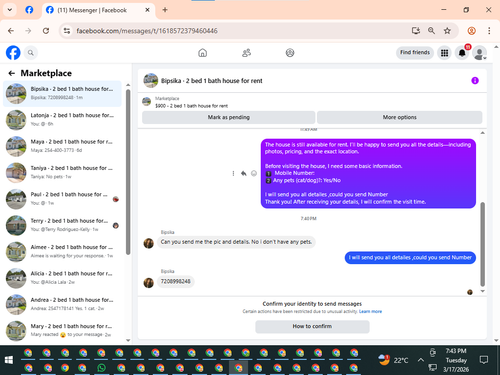Open a new browser tab
The width and height of the screenshot is (500, 375).
165,10
